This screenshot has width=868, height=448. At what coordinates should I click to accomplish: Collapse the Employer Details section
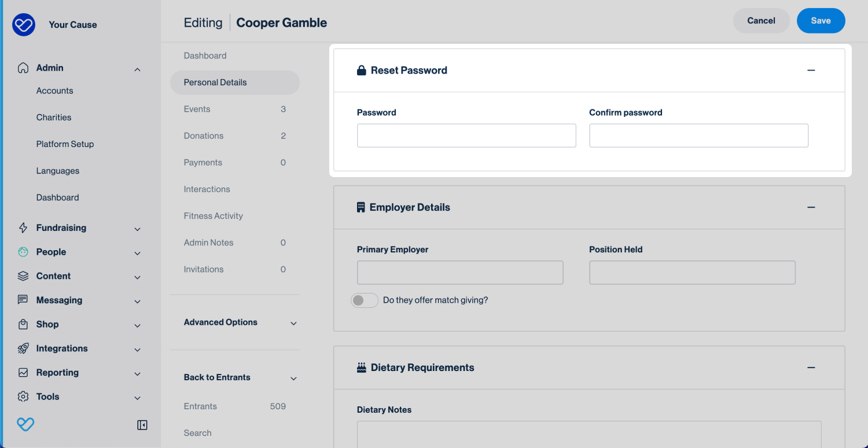(x=811, y=208)
